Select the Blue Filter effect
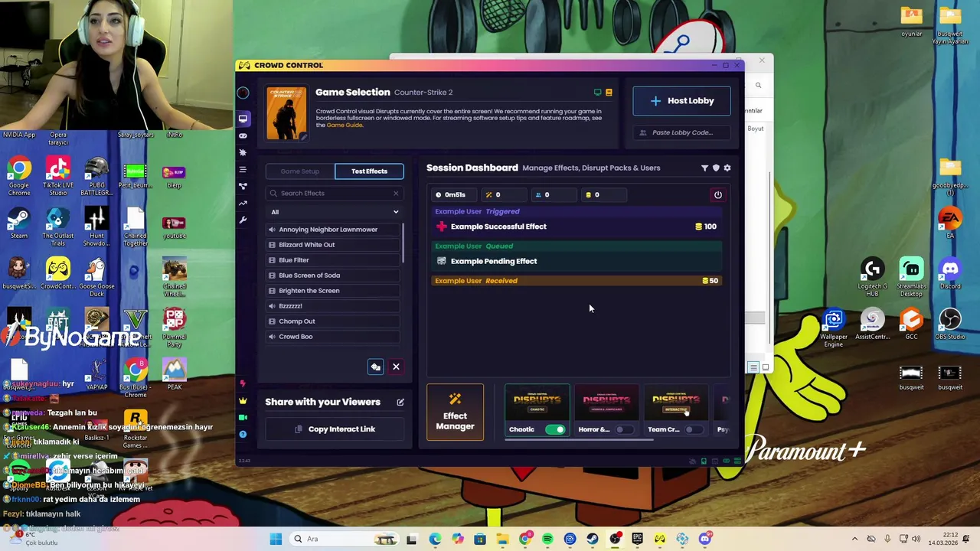This screenshot has width=980, height=551. [x=333, y=260]
